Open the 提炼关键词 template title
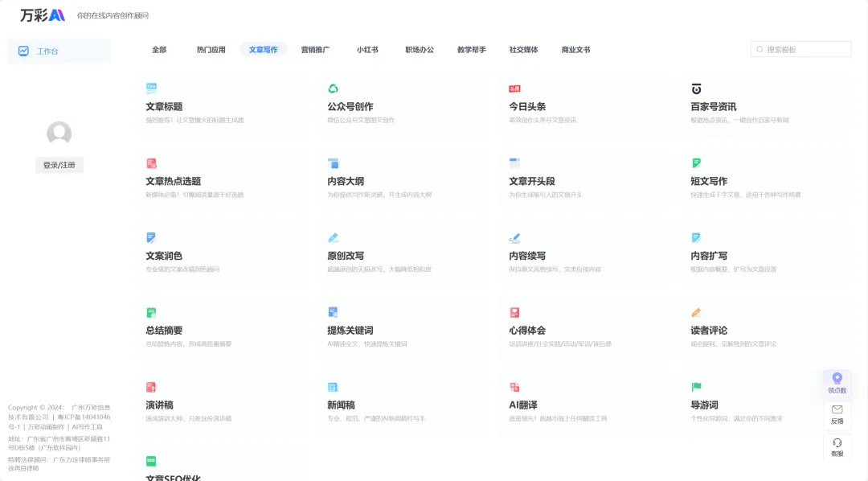 350,331
